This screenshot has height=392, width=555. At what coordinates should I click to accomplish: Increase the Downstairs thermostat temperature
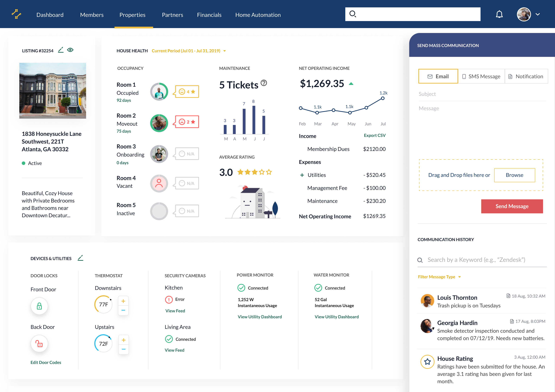pos(123,301)
